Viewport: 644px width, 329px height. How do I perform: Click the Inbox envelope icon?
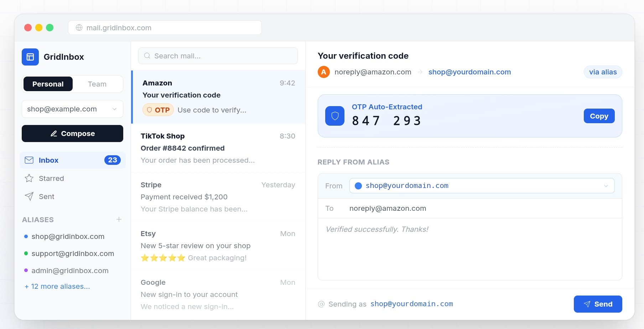29,160
